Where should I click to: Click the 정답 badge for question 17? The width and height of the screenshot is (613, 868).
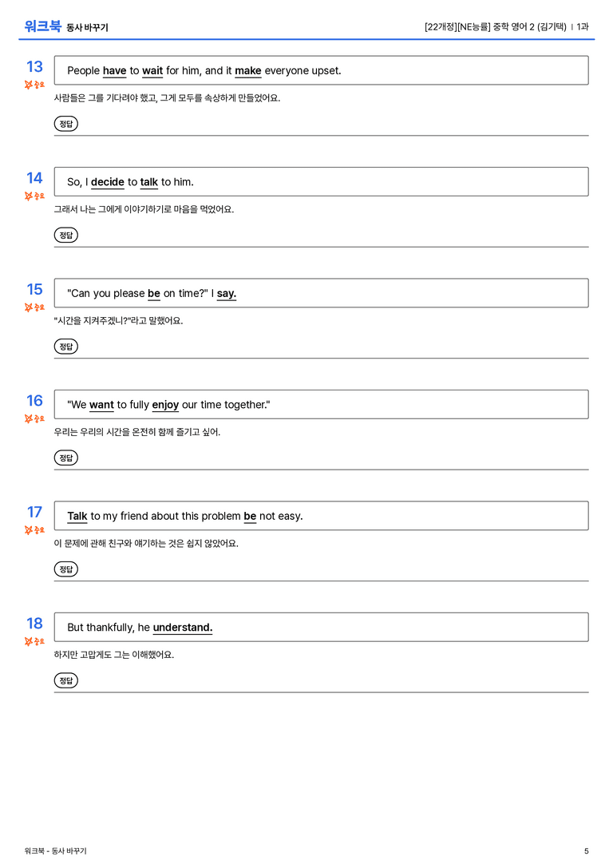click(65, 569)
